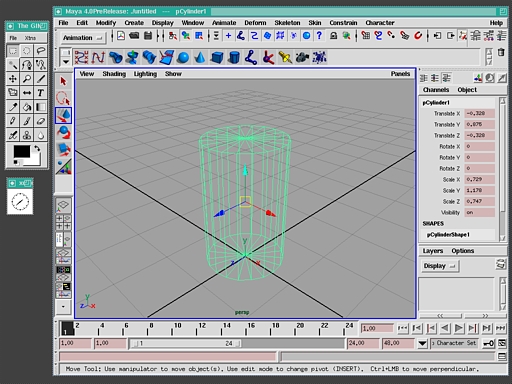Click the Scale Y value field
Screen dimensions: 512x384
[x=480, y=190]
